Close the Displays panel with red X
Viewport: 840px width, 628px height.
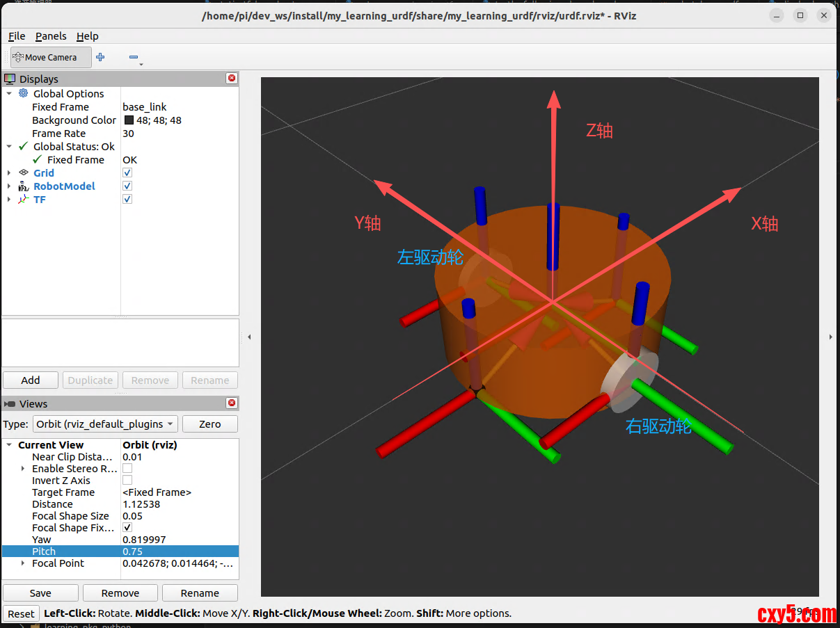(232, 79)
